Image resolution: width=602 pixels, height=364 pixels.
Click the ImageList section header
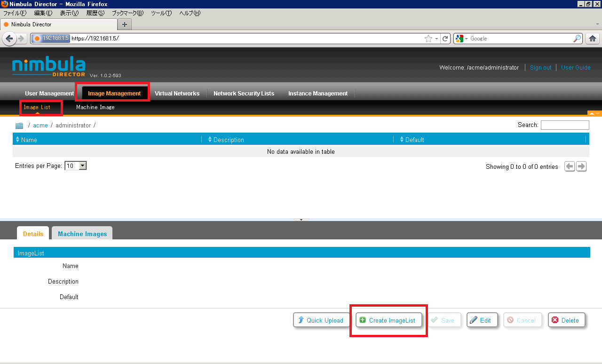302,253
